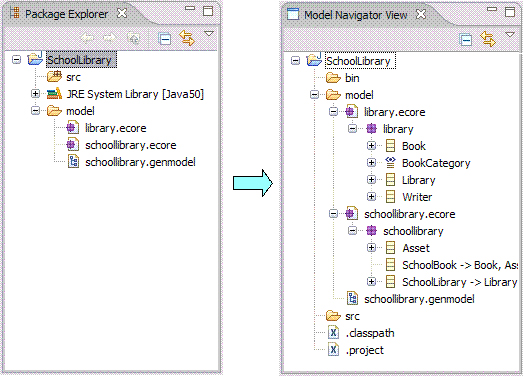Minimize the Model Navigator View
The image size is (523, 376).
click(492, 9)
